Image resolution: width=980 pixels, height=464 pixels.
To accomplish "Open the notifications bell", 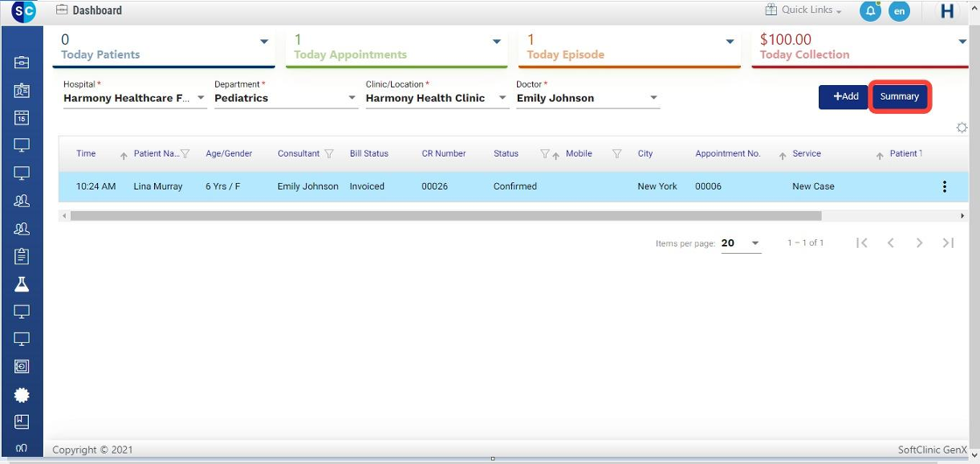I will [x=870, y=11].
